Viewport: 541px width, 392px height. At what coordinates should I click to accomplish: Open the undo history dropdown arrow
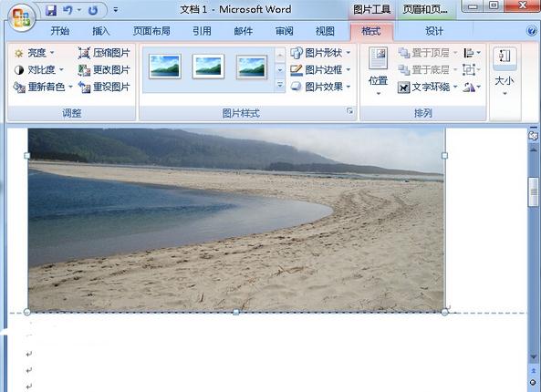79,10
